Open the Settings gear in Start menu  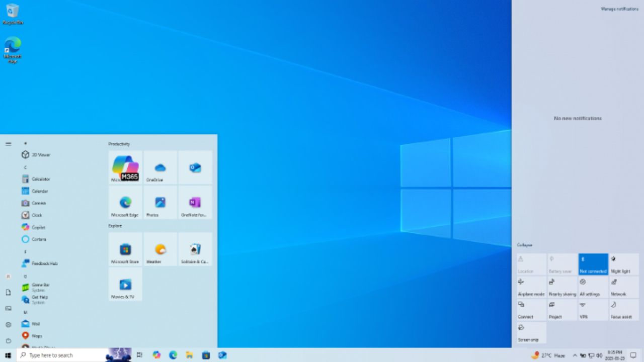tap(8, 325)
